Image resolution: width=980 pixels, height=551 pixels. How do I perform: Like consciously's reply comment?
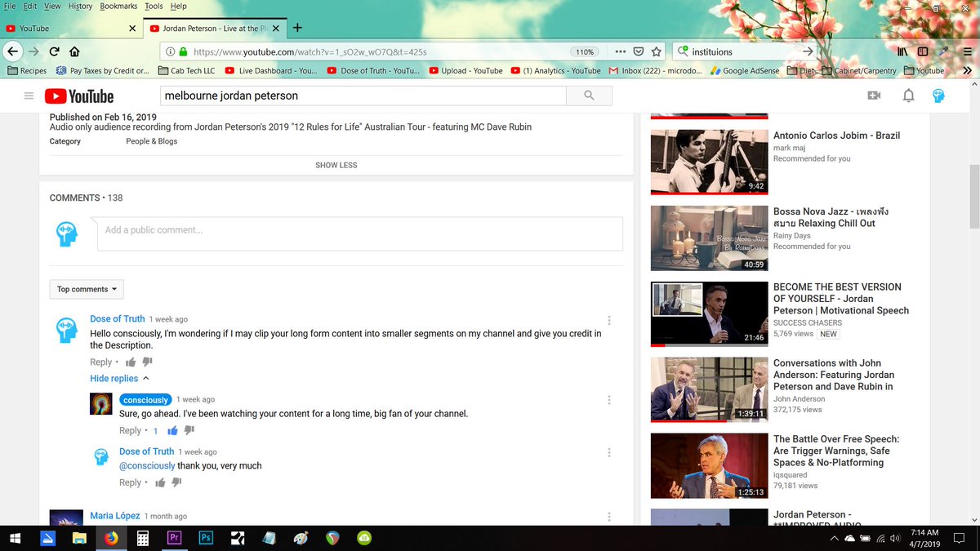[x=172, y=430]
